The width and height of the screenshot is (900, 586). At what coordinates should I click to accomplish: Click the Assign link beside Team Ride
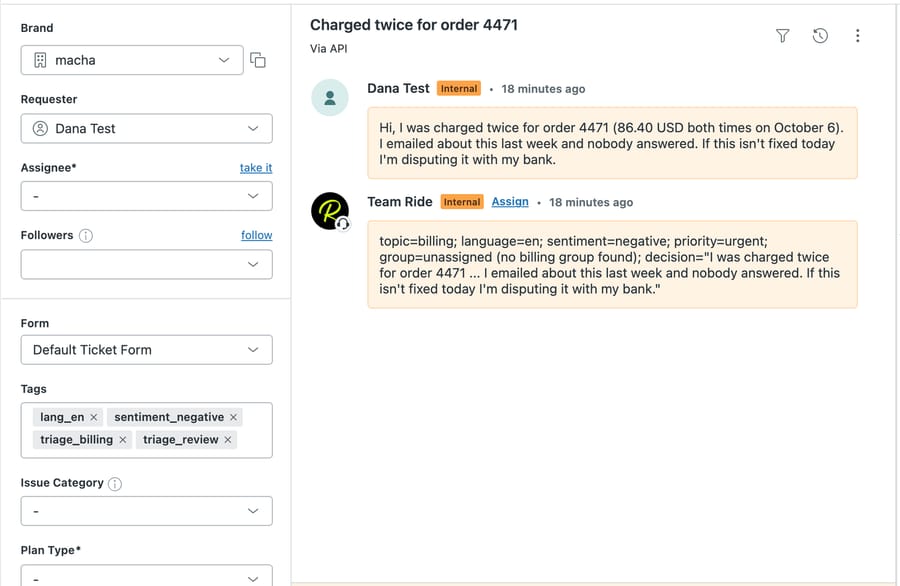[x=510, y=201]
